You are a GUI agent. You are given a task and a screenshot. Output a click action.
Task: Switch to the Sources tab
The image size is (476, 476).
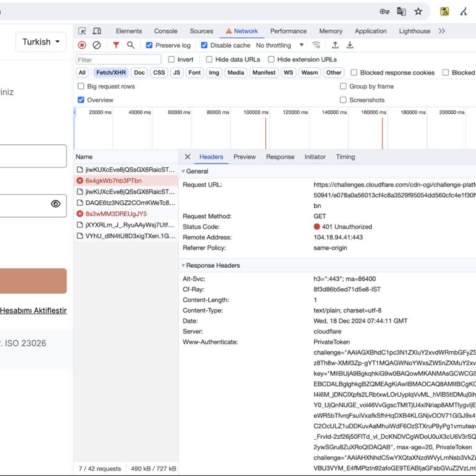pyautogui.click(x=201, y=31)
